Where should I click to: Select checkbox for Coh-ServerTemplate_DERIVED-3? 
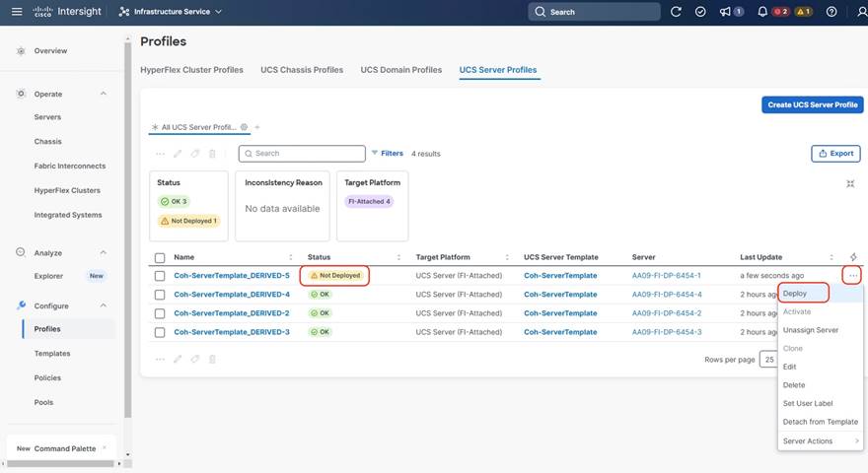(x=160, y=332)
